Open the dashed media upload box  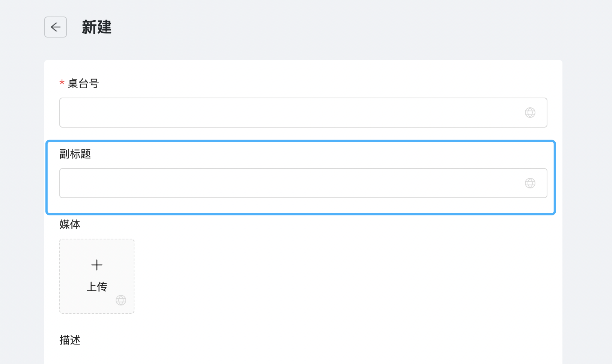coord(97,276)
